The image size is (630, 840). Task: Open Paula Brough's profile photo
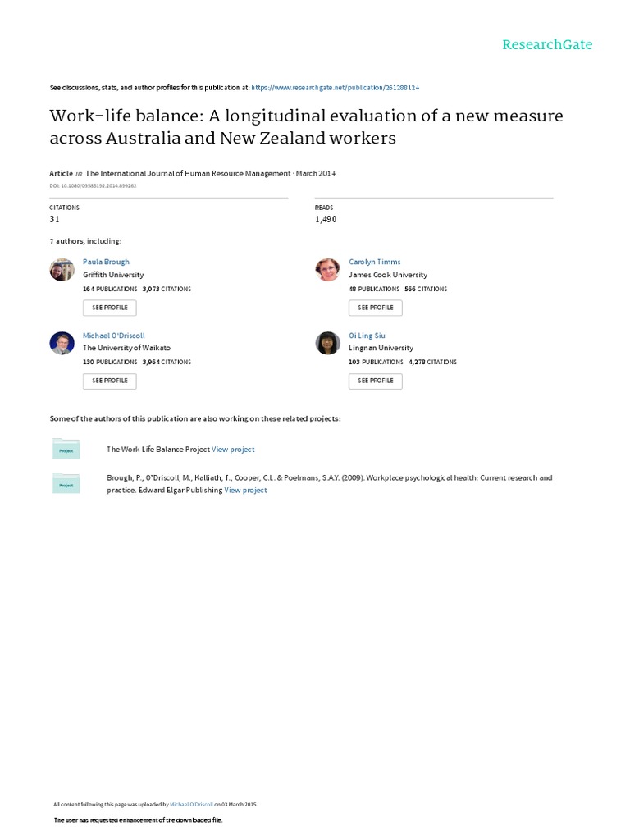(62, 270)
